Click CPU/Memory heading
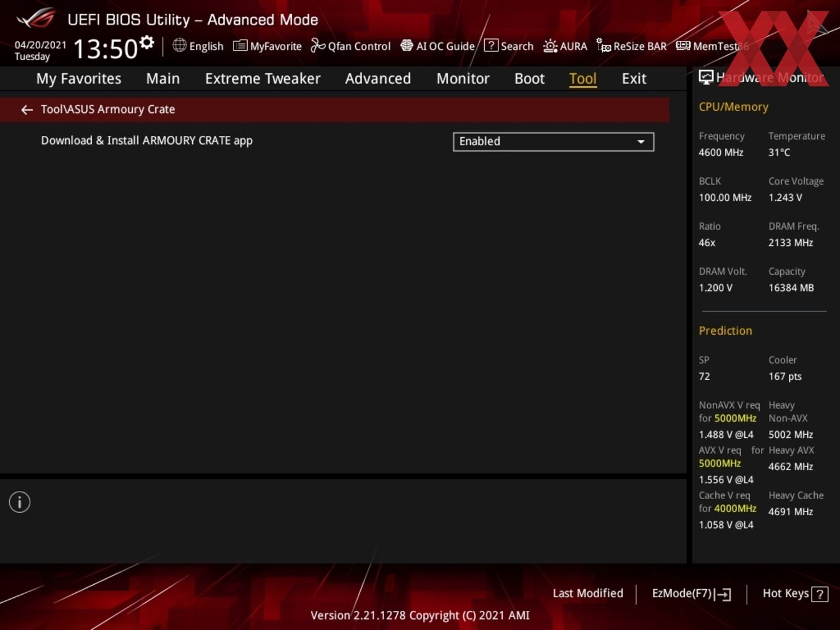 (x=733, y=107)
